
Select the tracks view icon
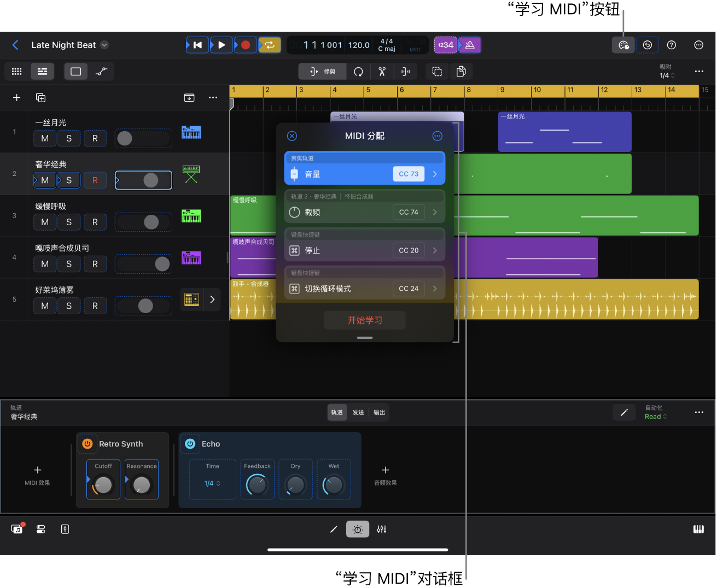point(42,72)
